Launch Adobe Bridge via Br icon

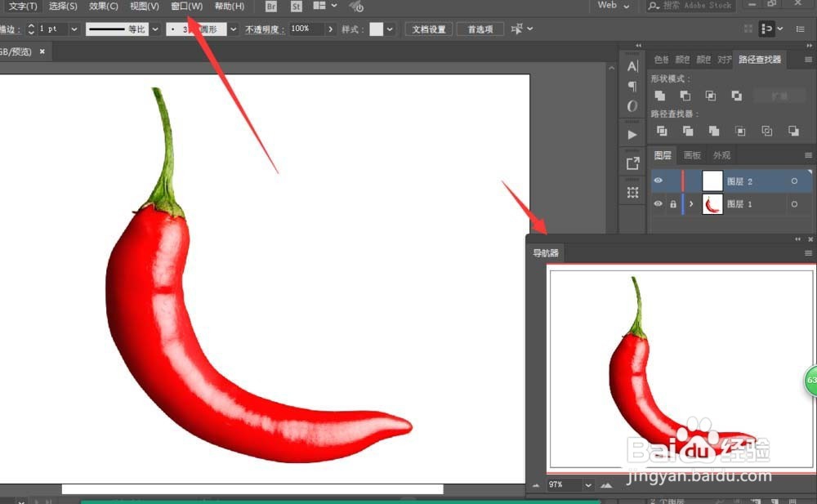[x=271, y=7]
